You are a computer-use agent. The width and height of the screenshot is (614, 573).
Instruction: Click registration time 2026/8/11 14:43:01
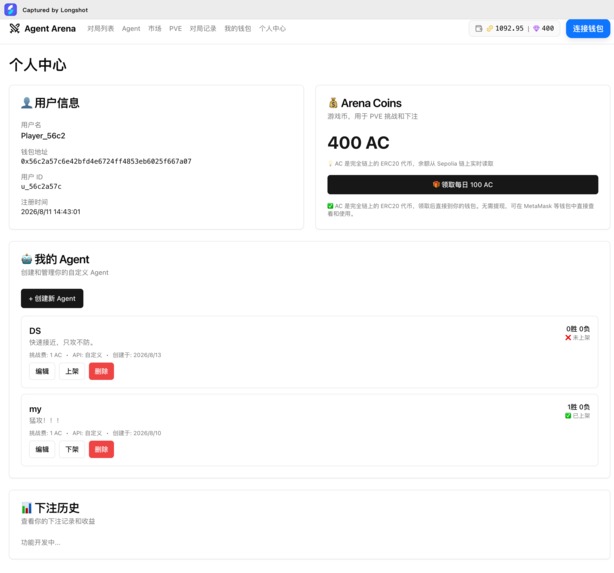(x=51, y=211)
